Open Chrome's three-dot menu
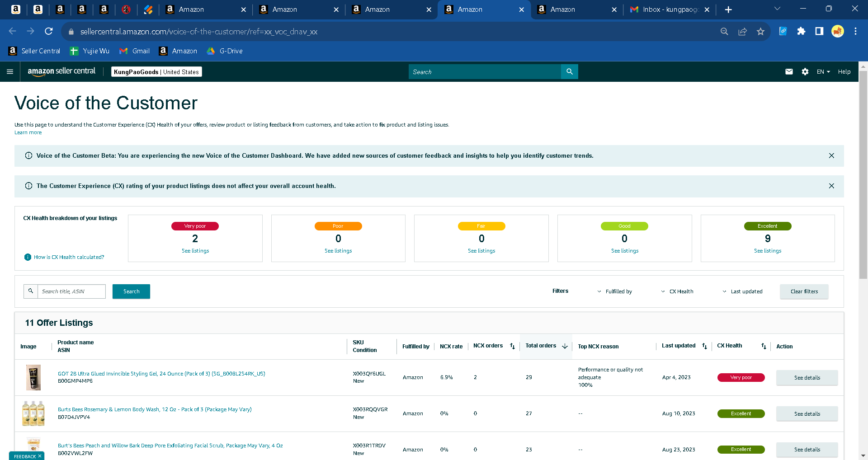Image resolution: width=868 pixels, height=460 pixels. [x=855, y=31]
